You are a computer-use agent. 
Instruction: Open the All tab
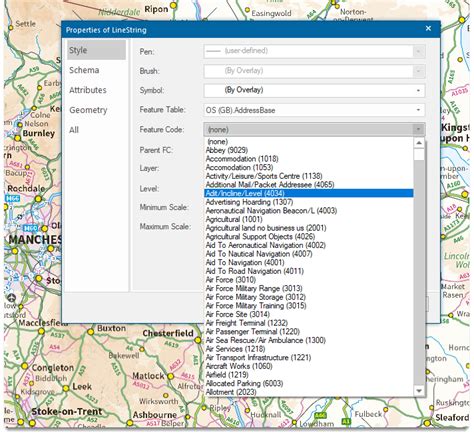pyautogui.click(x=74, y=130)
